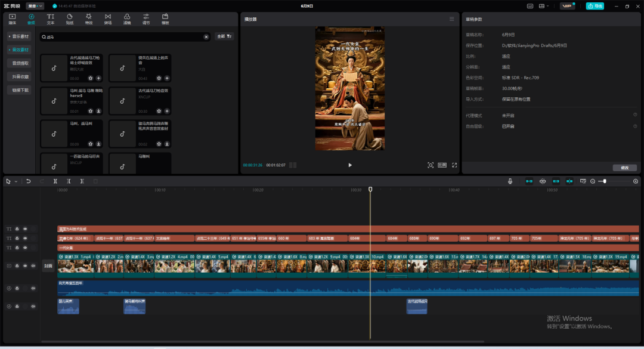Screen dimensions: 644x349
Task: Open the 媒体 media tab
Action: click(x=13, y=19)
